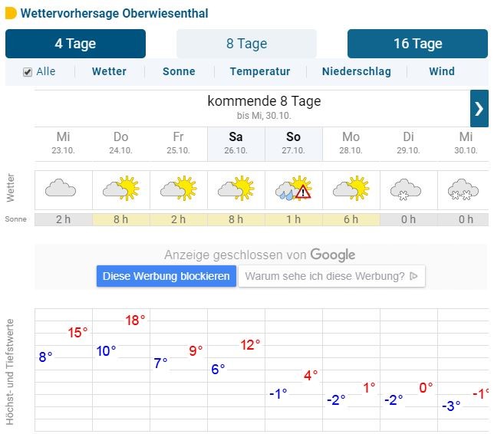Switch to the 16 Tage forecast tab

[417, 44]
